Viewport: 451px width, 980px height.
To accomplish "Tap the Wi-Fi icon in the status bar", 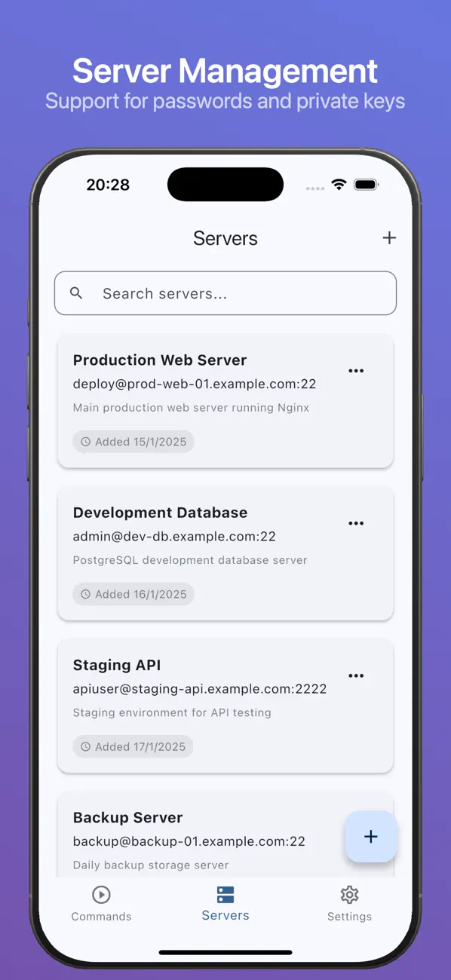I will tap(338, 184).
